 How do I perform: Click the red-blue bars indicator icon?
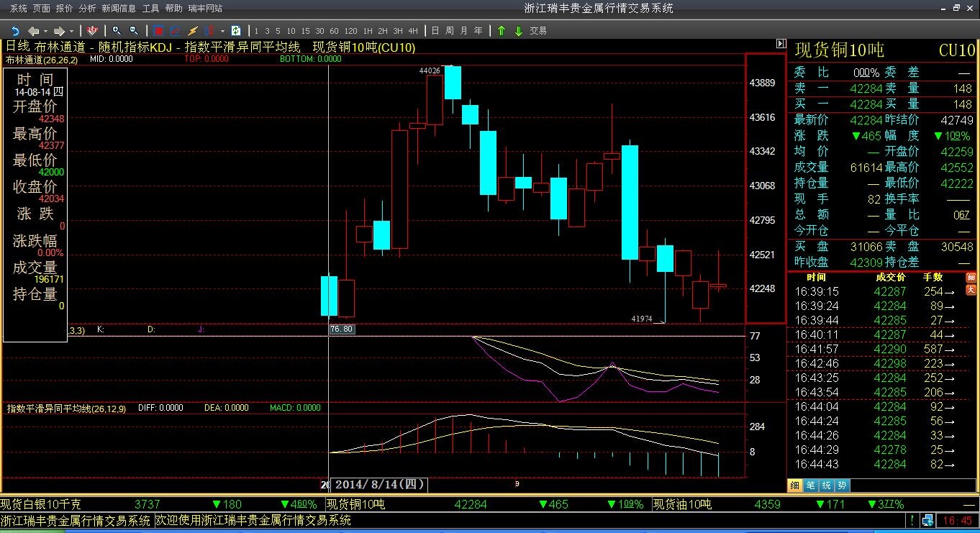click(210, 31)
